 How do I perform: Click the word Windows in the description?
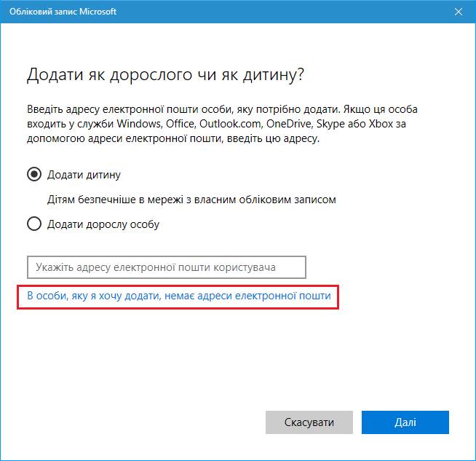click(139, 124)
